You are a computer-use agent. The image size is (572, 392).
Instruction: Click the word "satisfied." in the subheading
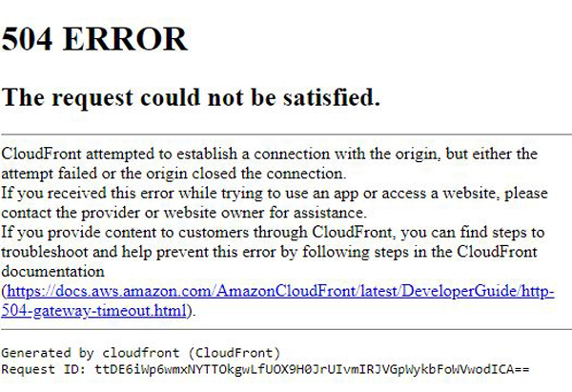(332, 98)
